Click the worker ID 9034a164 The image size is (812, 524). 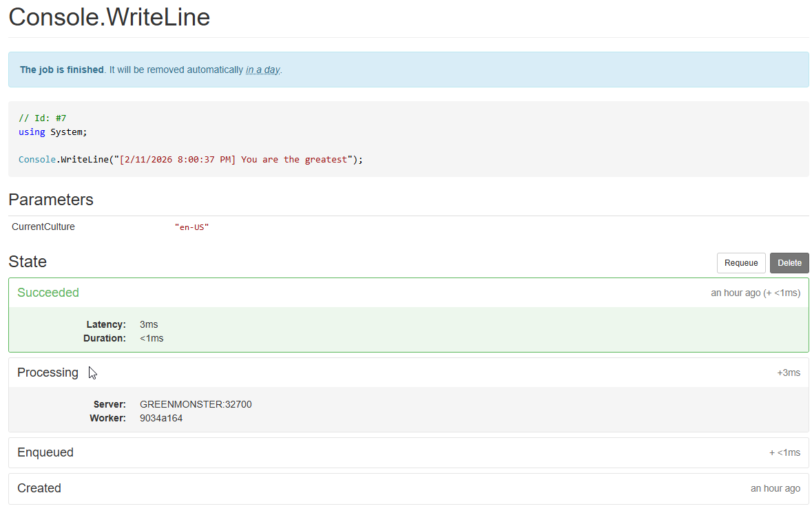161,418
